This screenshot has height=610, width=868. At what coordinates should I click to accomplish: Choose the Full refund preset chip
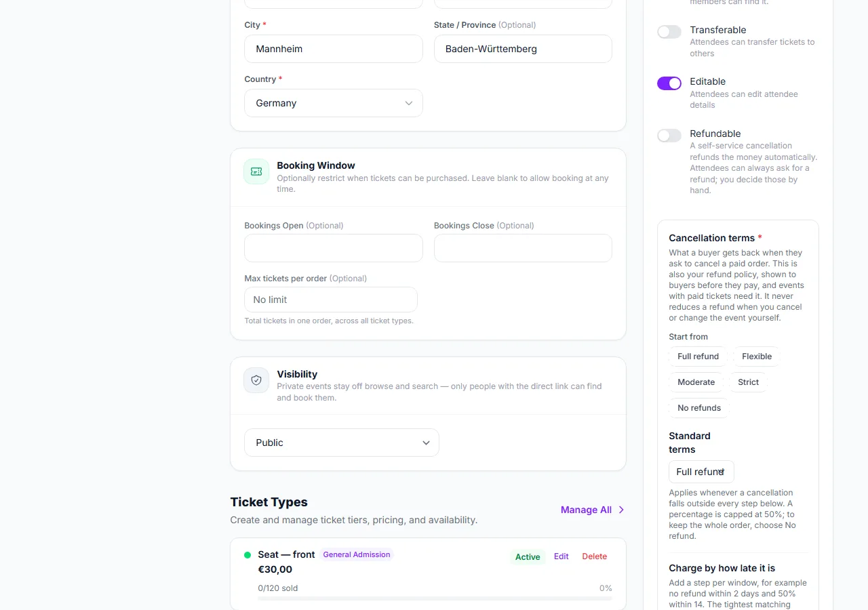698,357
